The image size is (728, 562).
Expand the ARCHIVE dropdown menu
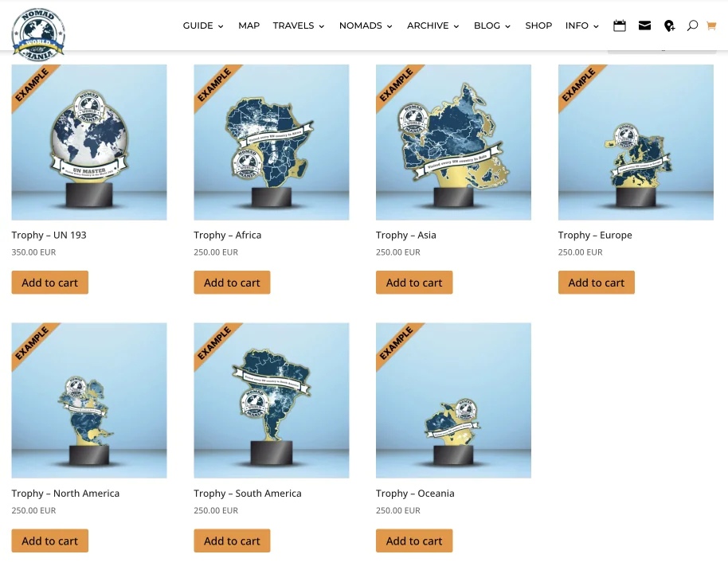tap(433, 25)
